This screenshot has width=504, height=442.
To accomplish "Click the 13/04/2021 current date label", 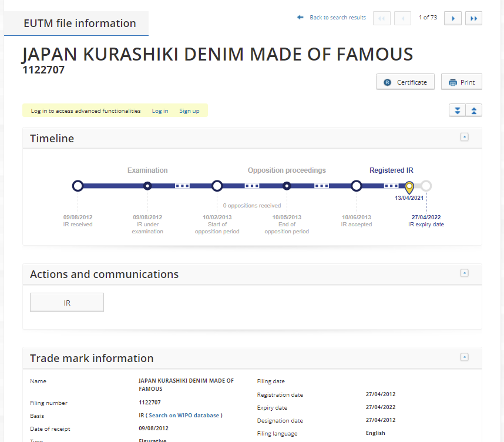I will (409, 198).
